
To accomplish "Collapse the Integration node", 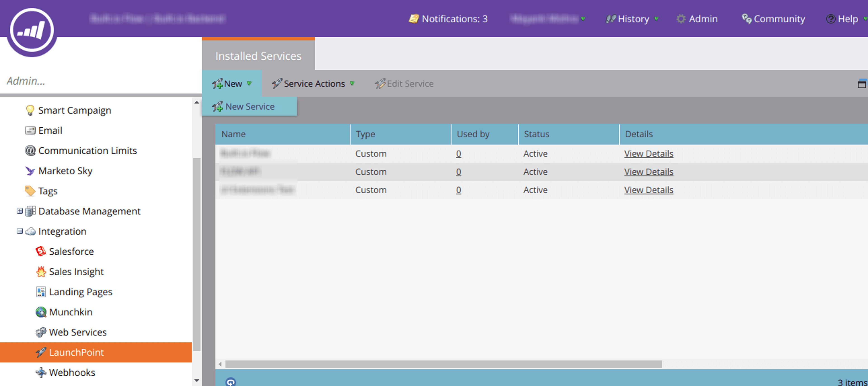I will pyautogui.click(x=20, y=231).
